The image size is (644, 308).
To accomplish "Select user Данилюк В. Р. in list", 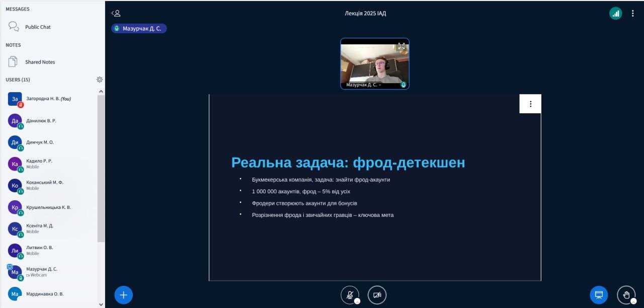I will tap(41, 121).
